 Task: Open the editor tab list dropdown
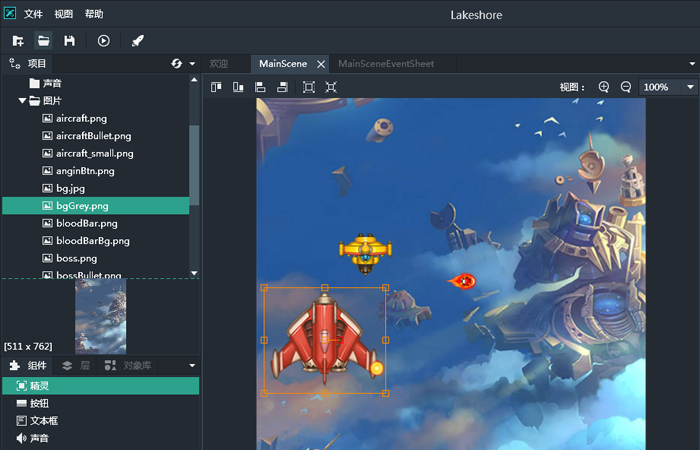click(692, 64)
